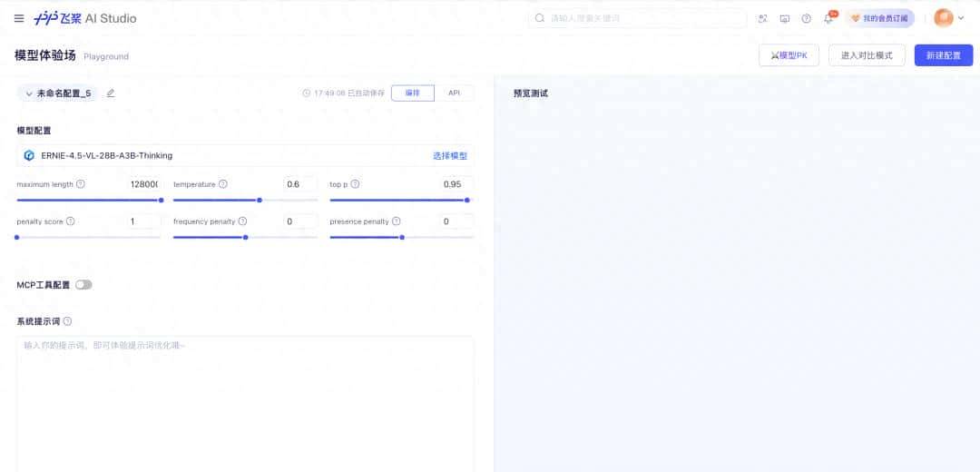
Task: Open the hamburger navigation menu
Action: pyautogui.click(x=19, y=18)
